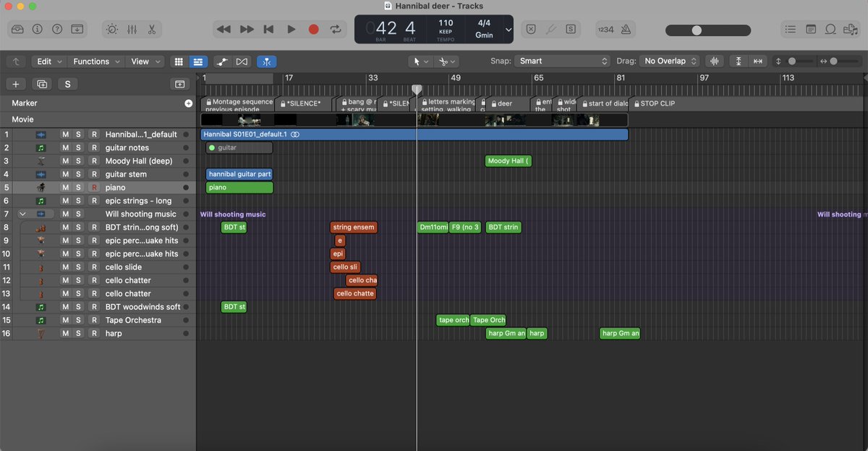Open the List Editors icon
The width and height of the screenshot is (868, 451).
791,30
